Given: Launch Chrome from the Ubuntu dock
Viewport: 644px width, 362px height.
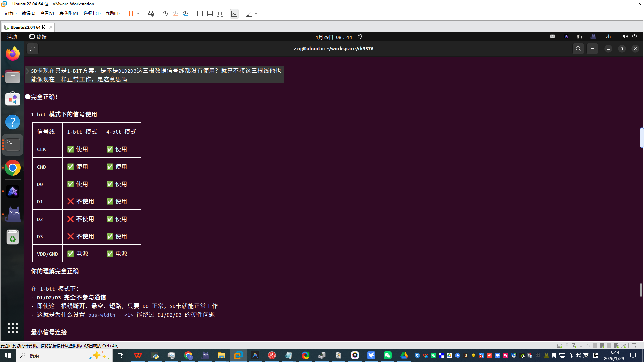Looking at the screenshot, I should coord(13,168).
